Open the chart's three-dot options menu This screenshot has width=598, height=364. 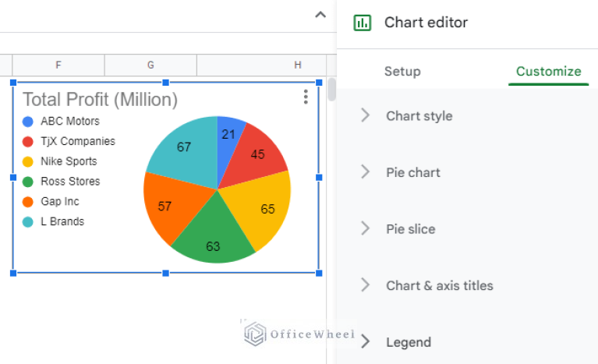coord(306,97)
